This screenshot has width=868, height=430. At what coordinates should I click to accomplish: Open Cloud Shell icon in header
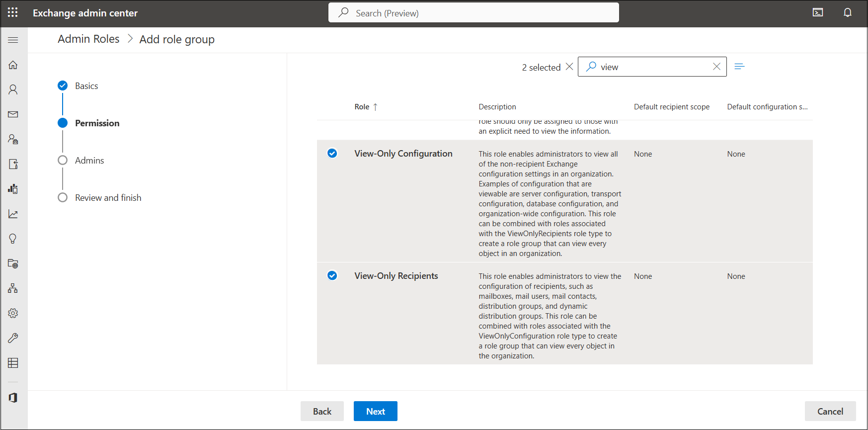coord(817,12)
